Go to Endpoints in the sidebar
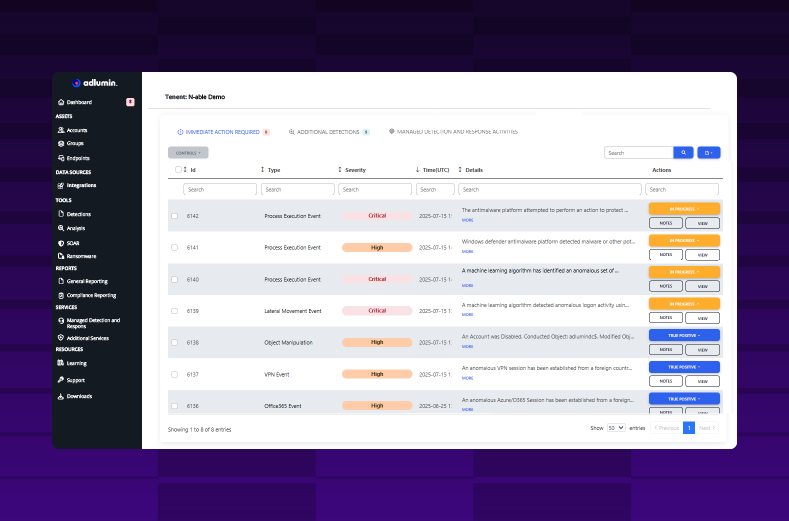 (78, 158)
